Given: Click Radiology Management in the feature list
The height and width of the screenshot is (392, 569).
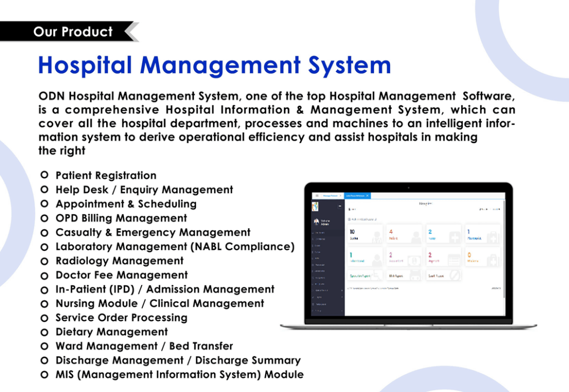Looking at the screenshot, I should click(x=119, y=261).
